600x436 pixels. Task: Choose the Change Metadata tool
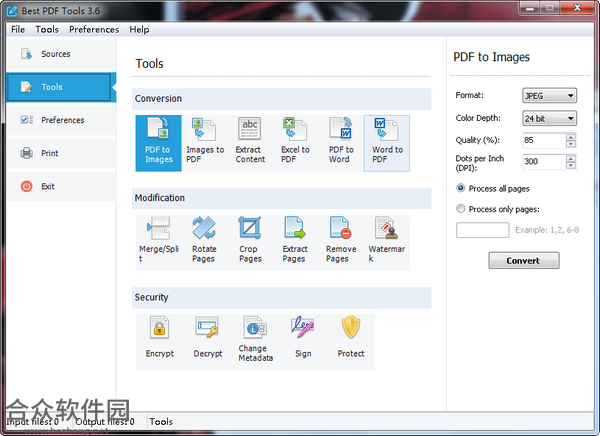(x=255, y=341)
